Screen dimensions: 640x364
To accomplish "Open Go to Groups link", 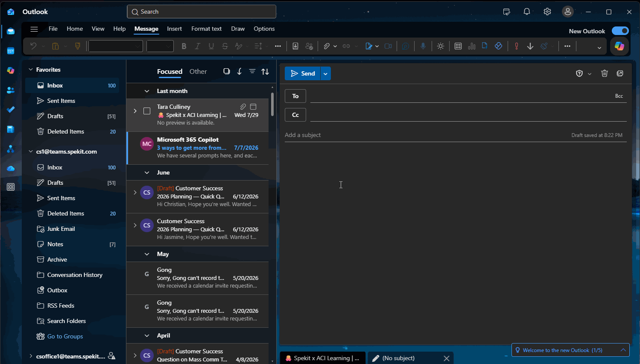I will [65, 336].
